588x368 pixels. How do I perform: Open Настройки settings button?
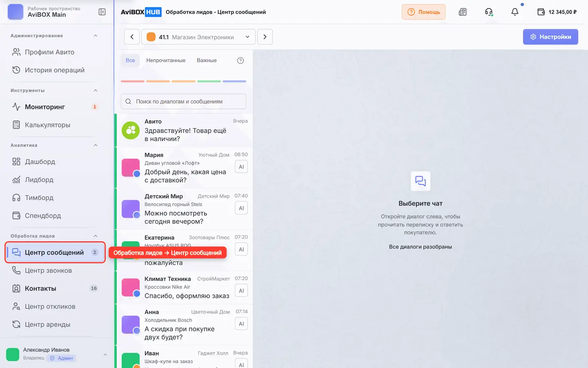point(550,37)
